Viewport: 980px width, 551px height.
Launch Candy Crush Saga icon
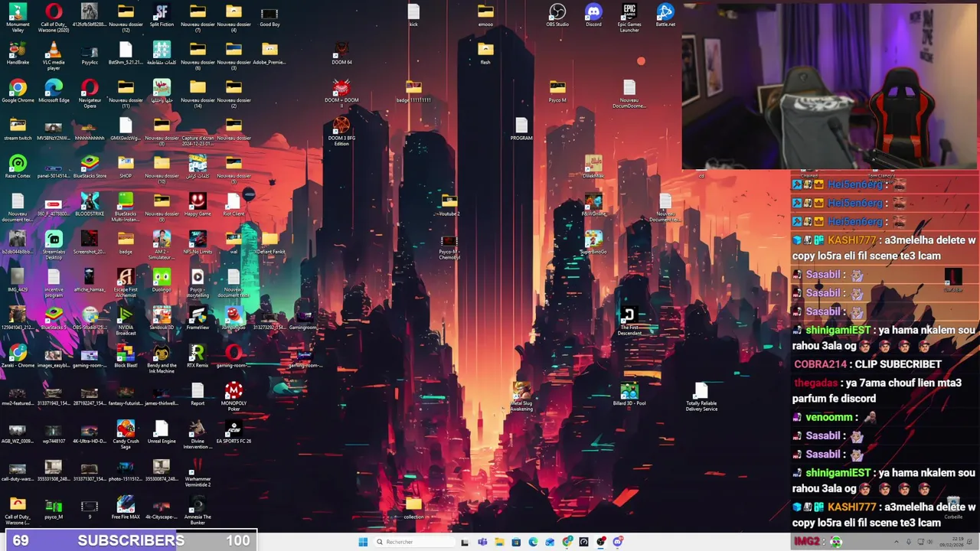click(x=126, y=433)
